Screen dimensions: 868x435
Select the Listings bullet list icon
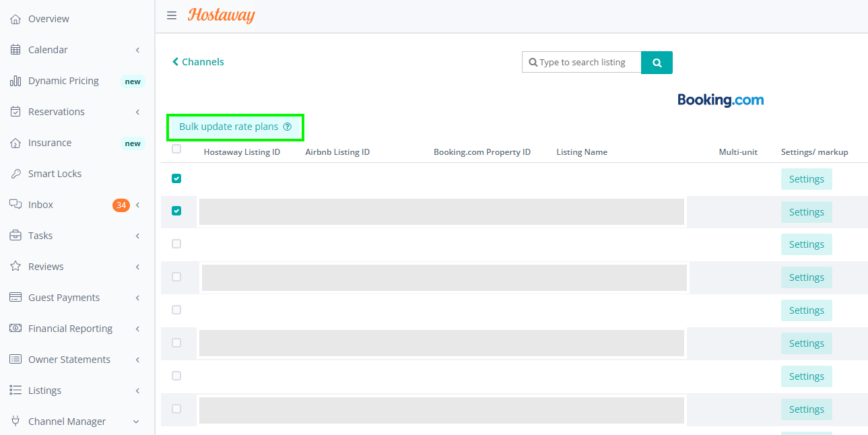[x=15, y=391]
